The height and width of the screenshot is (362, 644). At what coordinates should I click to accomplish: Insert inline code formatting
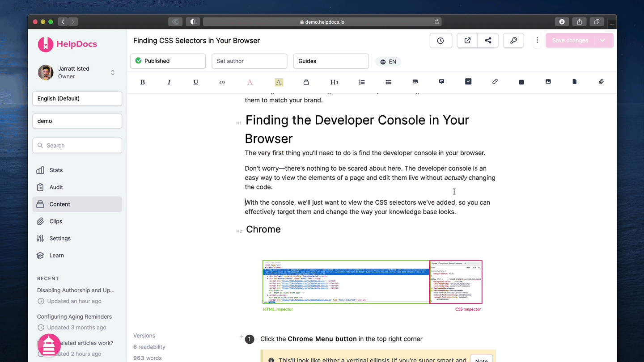coord(222,82)
